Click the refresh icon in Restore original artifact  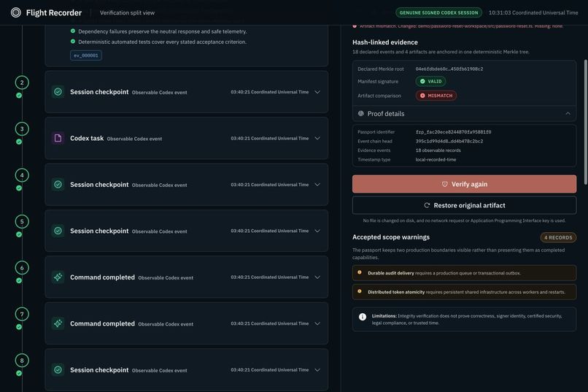tap(427, 205)
